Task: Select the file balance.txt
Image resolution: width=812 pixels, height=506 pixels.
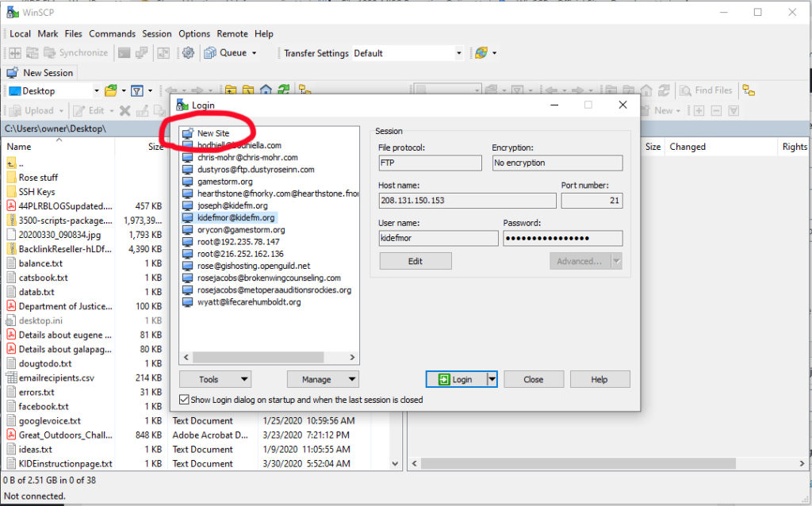Action: pyautogui.click(x=40, y=263)
